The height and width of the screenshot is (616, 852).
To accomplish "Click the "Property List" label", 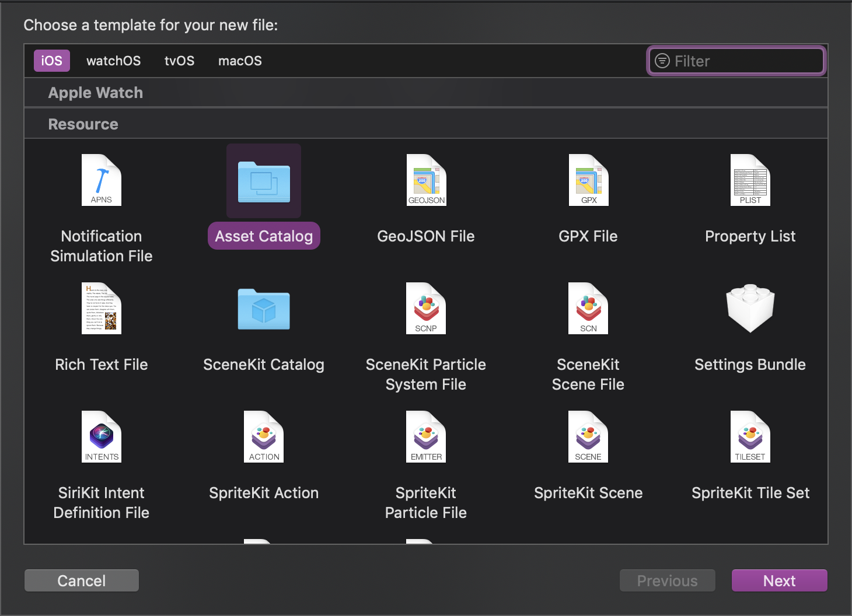I will click(x=750, y=236).
